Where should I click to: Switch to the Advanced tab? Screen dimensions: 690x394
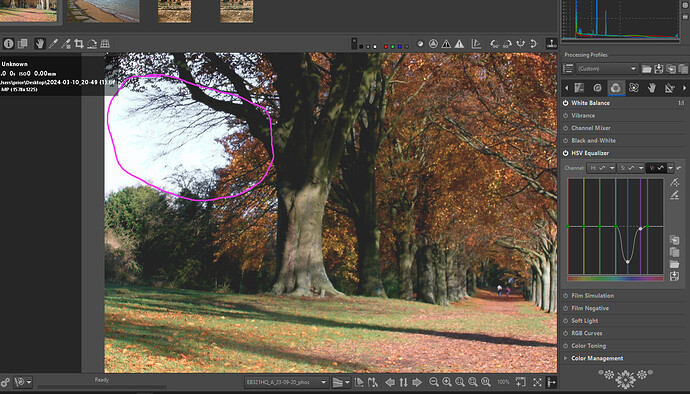tap(634, 88)
